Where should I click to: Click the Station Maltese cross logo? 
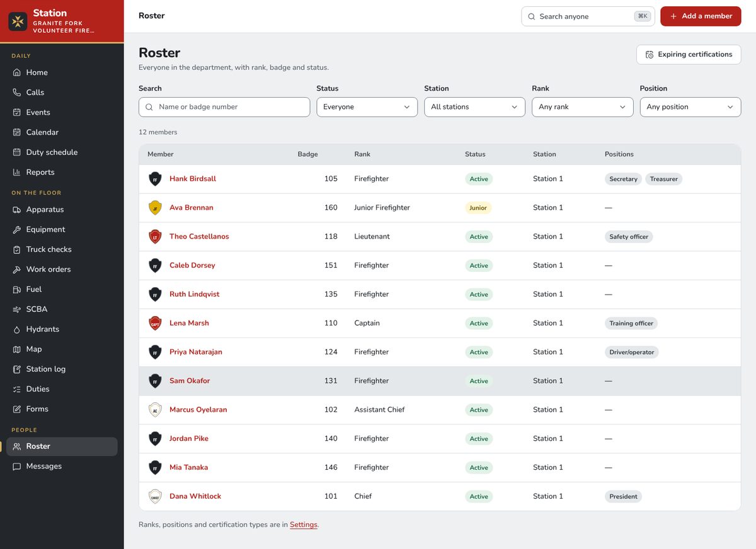coord(18,21)
